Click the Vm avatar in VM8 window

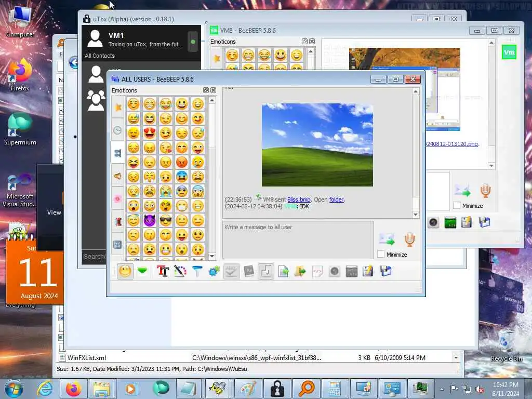pos(509,52)
